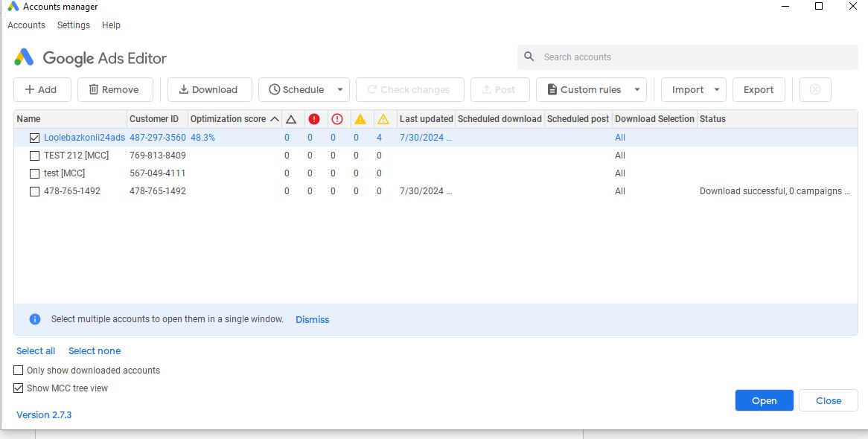Select the test [MCC] row name
This screenshot has width=868, height=439.
[x=64, y=173]
